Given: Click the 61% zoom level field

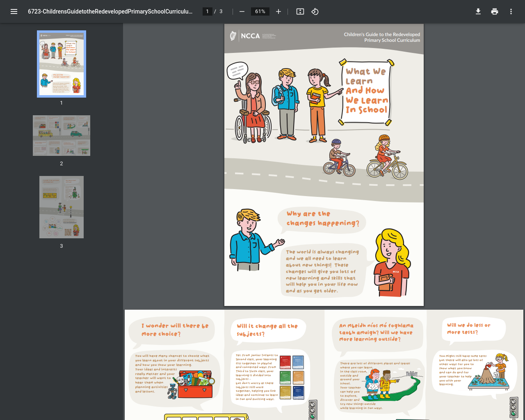Looking at the screenshot, I should click(x=260, y=11).
